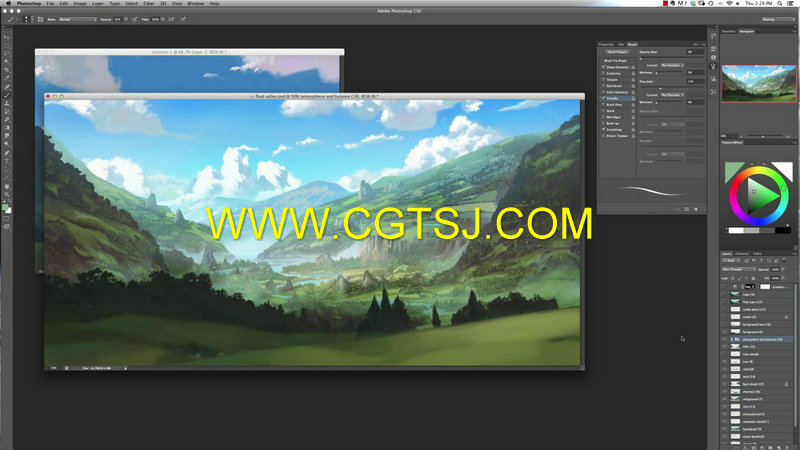Open painting Mode dropdown in options bar

pyautogui.click(x=78, y=19)
